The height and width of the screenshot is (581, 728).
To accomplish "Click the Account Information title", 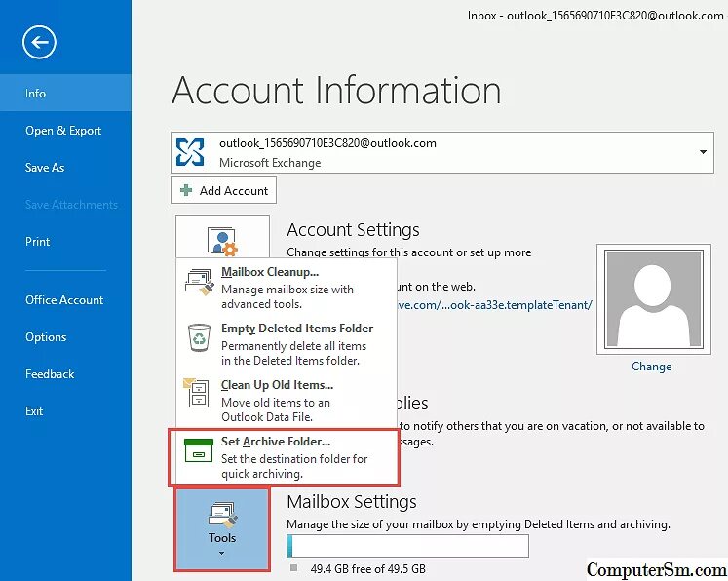I will point(336,90).
